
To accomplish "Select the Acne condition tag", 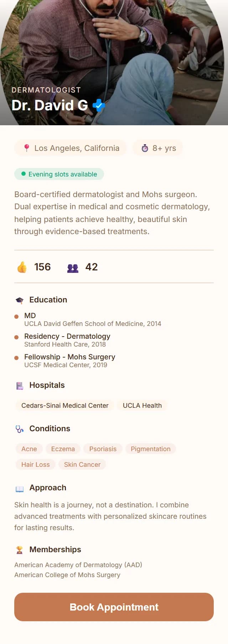I will pos(29,449).
